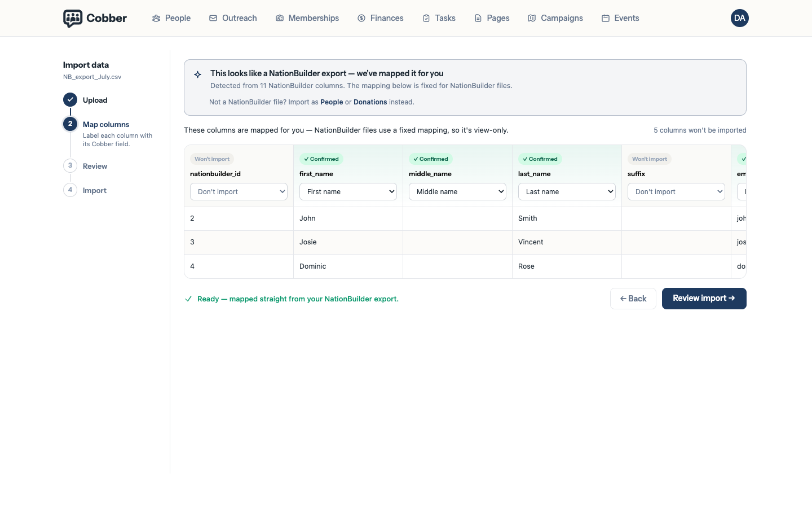
Task: Navigate to Memberships
Action: point(307,18)
